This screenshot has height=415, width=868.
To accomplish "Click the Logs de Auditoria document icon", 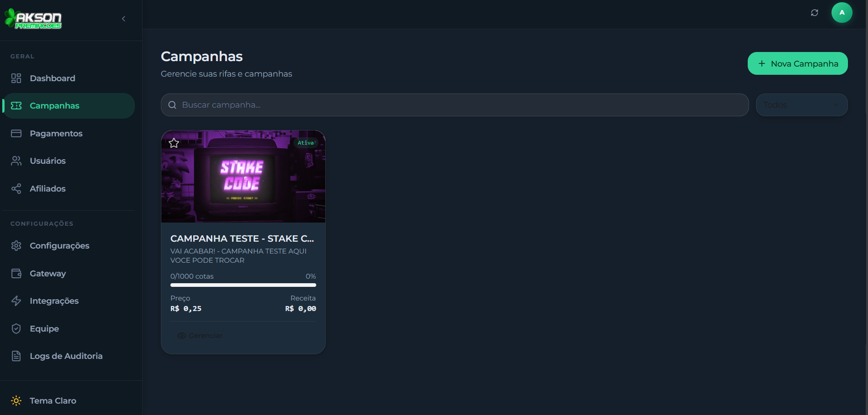I will point(16,356).
